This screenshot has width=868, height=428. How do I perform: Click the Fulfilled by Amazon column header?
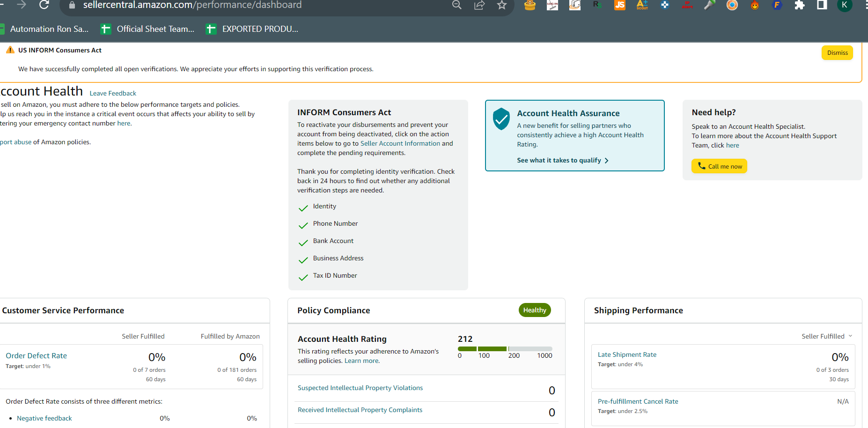(x=230, y=336)
